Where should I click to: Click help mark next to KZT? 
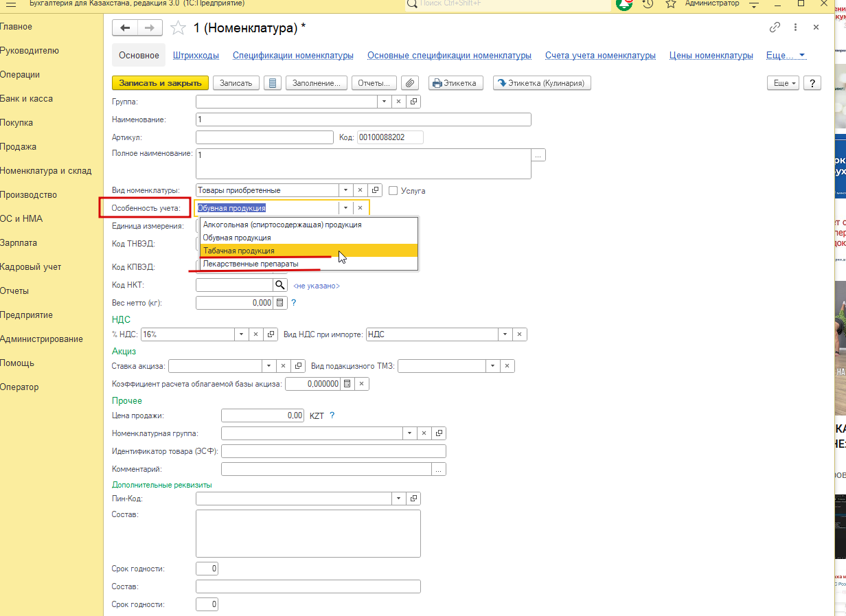tap(332, 415)
